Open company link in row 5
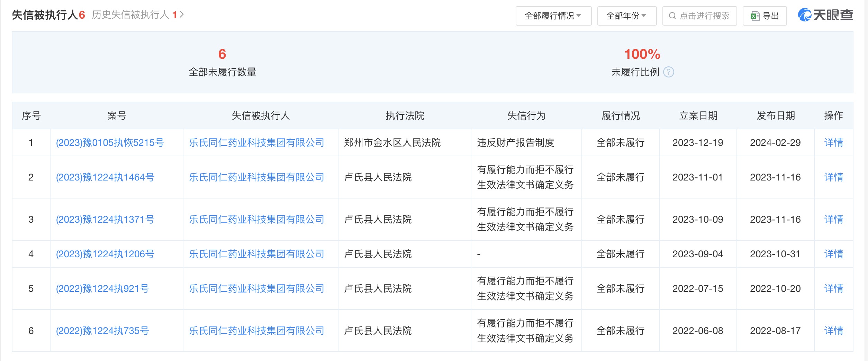Viewport: 868px width, 361px height. [x=256, y=288]
